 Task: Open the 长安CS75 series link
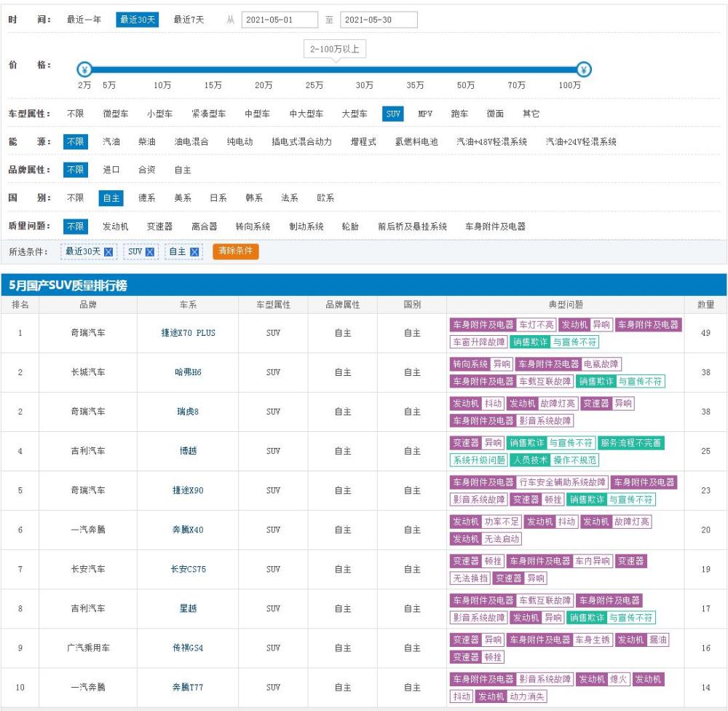tap(188, 569)
